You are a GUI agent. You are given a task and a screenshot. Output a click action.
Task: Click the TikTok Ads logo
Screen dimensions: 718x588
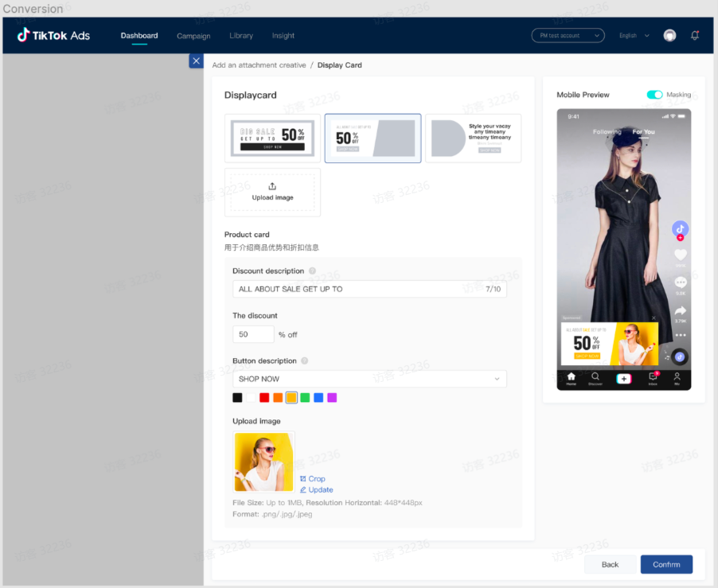[x=53, y=35]
